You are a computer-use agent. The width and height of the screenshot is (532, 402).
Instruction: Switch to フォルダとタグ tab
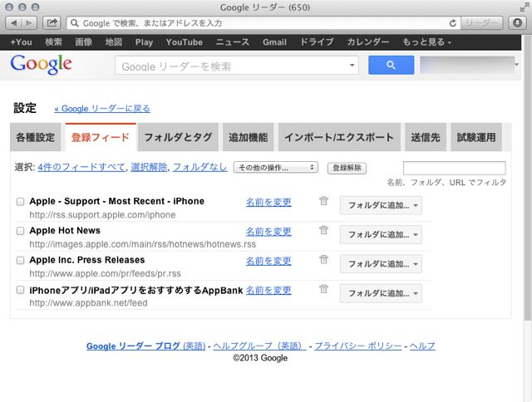coord(178,137)
